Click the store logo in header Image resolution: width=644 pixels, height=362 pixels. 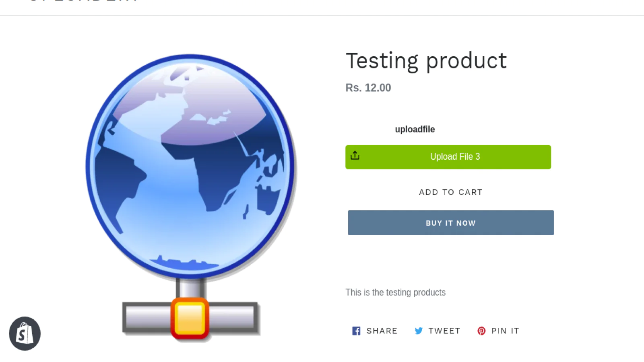pyautogui.click(x=85, y=1)
